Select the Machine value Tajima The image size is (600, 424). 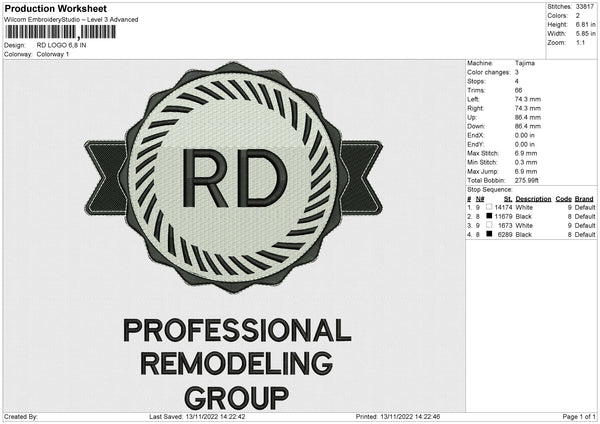[x=525, y=63]
